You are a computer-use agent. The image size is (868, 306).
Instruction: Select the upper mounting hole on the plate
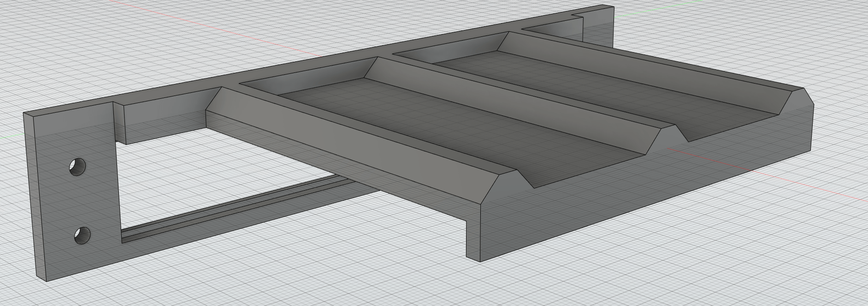click(x=77, y=167)
